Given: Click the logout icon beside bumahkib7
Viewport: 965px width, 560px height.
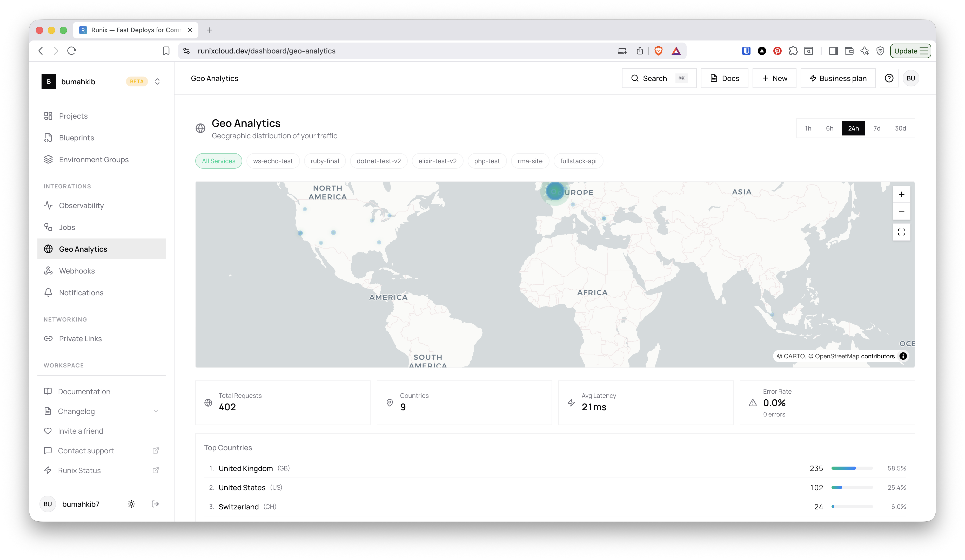Looking at the screenshot, I should pyautogui.click(x=155, y=504).
